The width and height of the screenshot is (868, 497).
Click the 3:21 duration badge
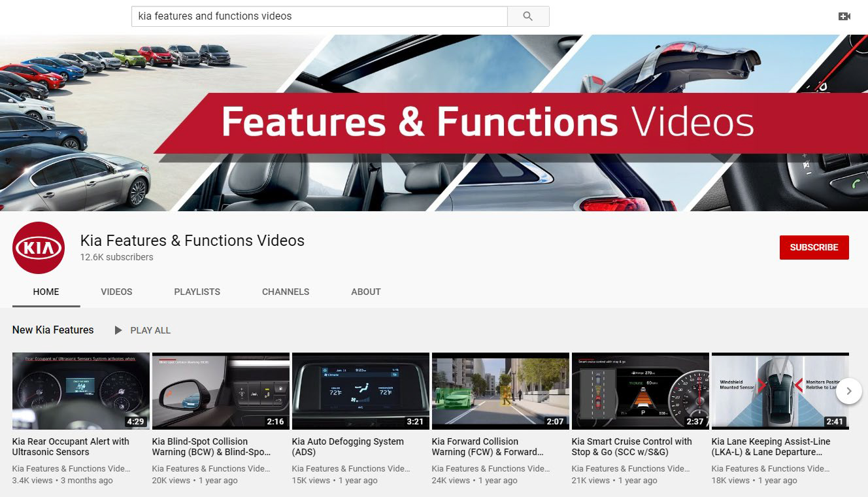coord(416,422)
